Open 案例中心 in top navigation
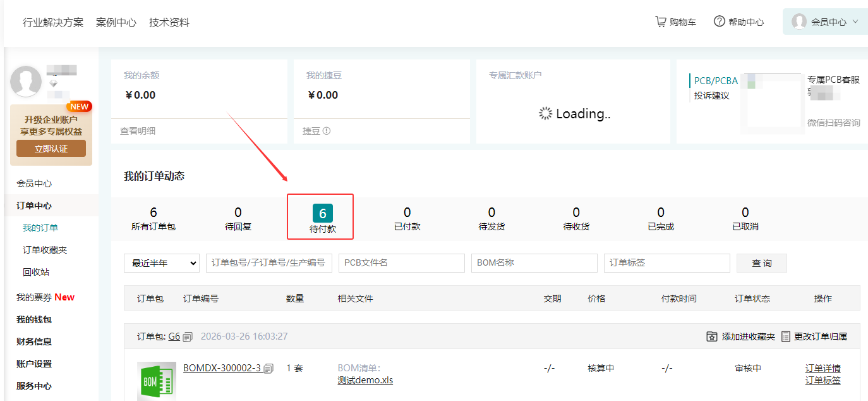 click(x=116, y=23)
